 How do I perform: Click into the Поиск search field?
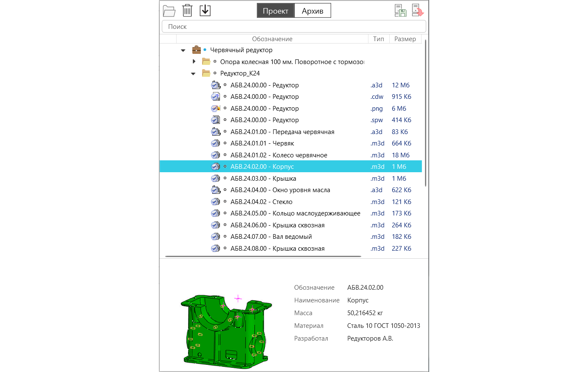click(x=294, y=26)
